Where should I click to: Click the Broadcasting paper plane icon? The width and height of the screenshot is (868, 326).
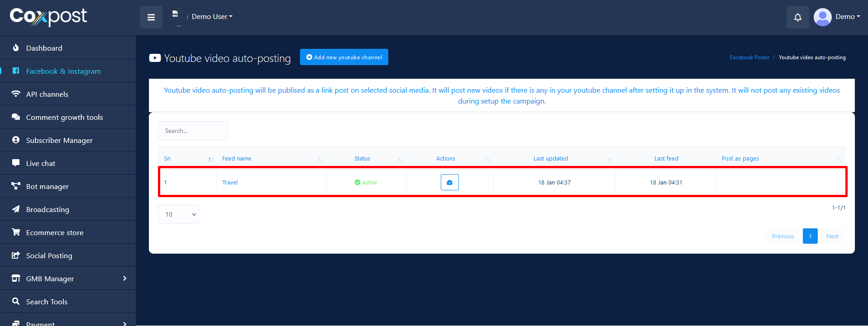[16, 209]
